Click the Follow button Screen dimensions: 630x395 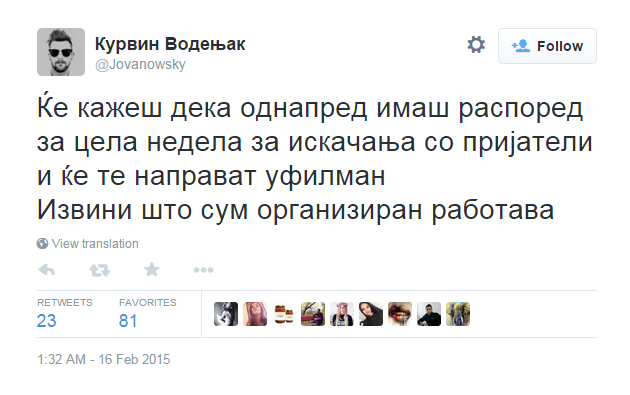[x=547, y=46]
